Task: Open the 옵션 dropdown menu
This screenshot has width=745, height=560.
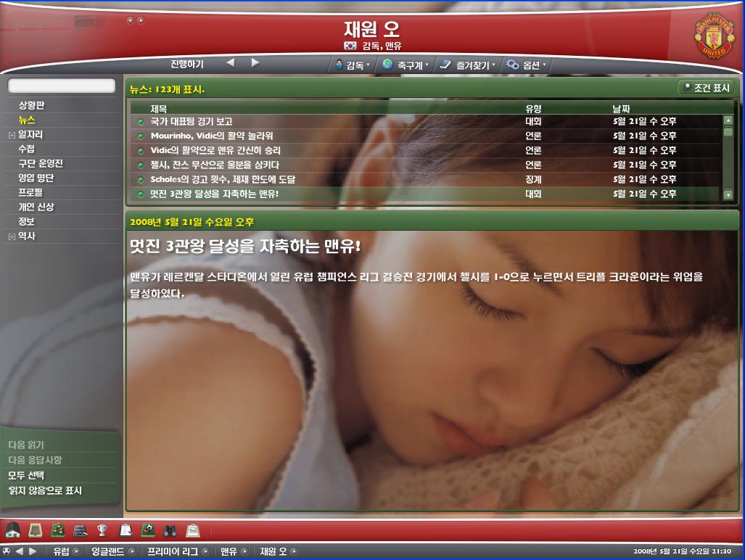Action: pos(526,65)
